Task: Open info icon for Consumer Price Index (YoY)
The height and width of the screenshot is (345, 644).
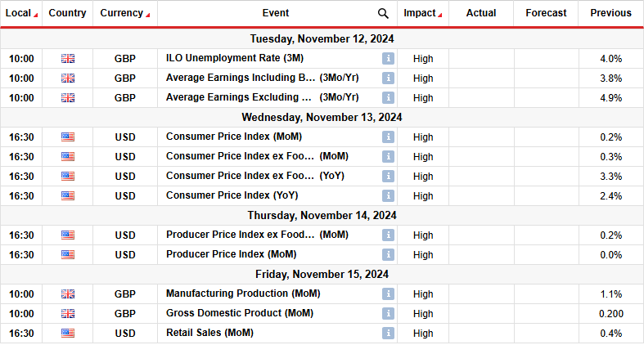Action: tap(388, 196)
